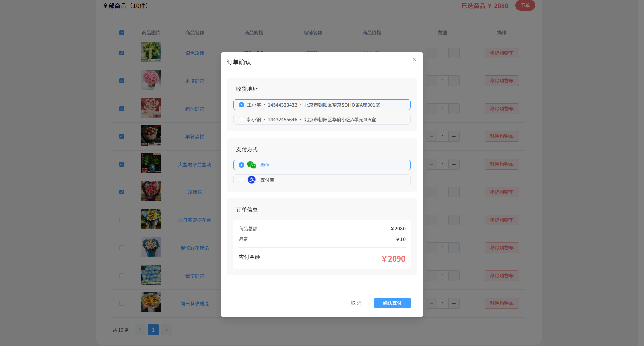This screenshot has height=346, width=644.
Task: Choose 支付宝 as payment method
Action: click(x=241, y=180)
